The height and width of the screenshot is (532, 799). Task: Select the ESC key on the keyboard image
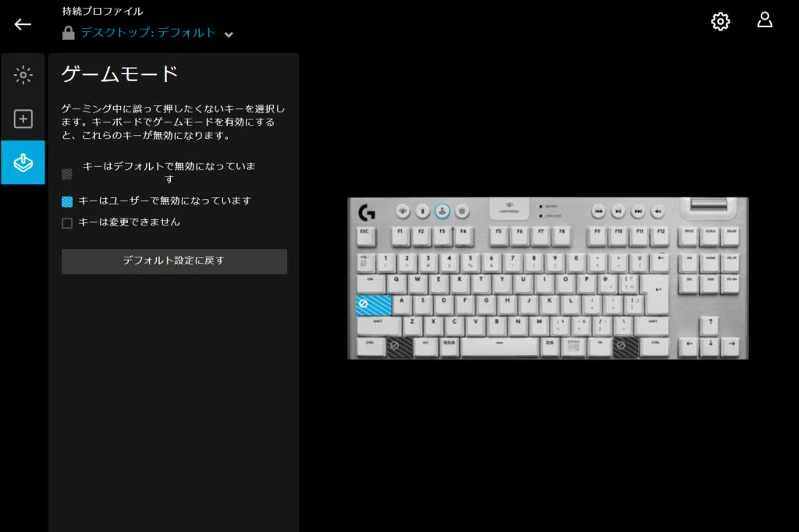[x=365, y=236]
